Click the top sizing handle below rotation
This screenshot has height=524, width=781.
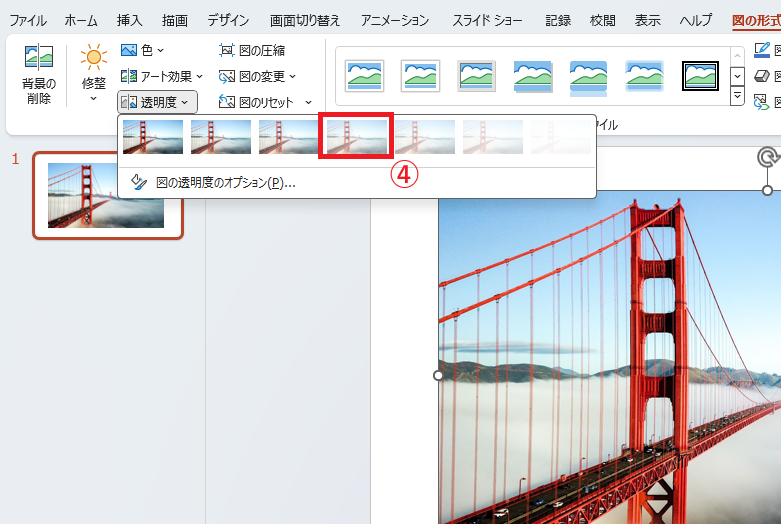(768, 190)
